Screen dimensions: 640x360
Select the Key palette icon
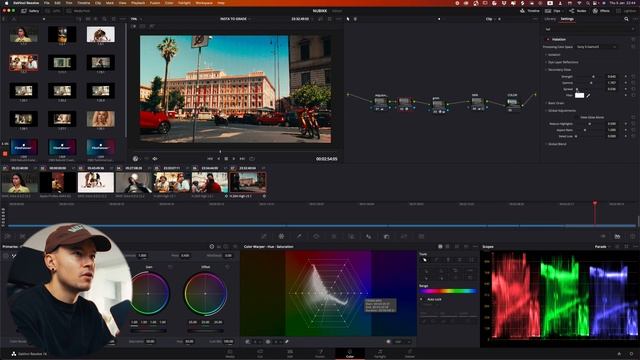[387, 236]
